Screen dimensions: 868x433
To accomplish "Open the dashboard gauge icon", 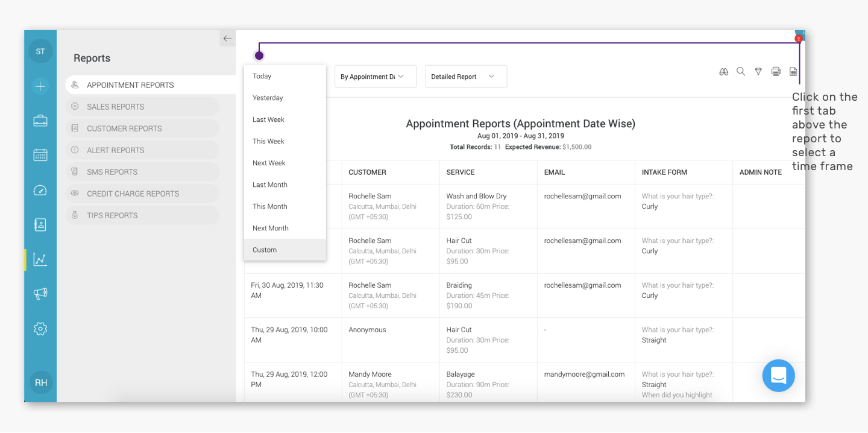I will pyautogui.click(x=40, y=191).
